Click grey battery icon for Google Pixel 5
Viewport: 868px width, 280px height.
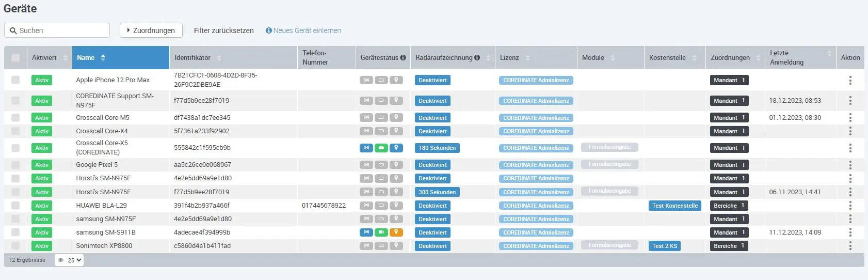[x=381, y=165]
